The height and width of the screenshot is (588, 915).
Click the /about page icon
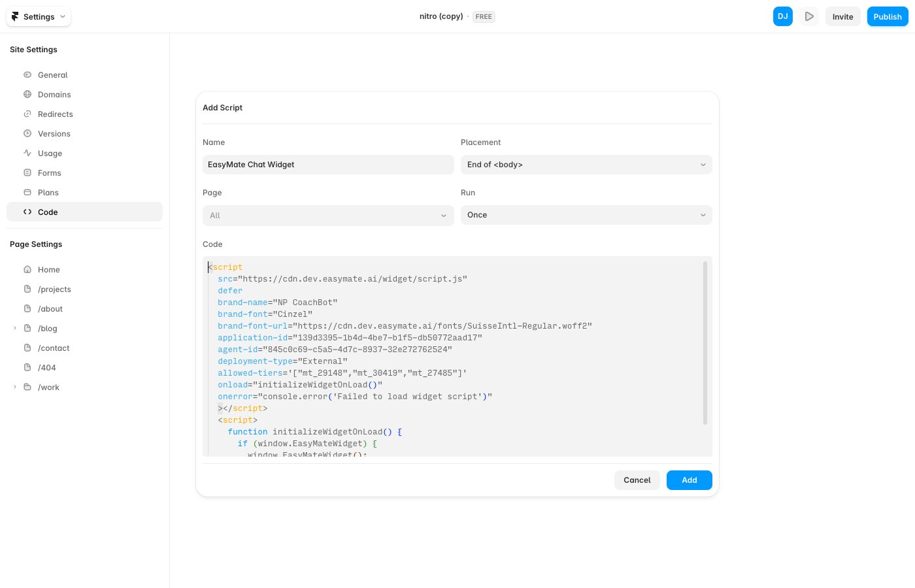tap(27, 308)
